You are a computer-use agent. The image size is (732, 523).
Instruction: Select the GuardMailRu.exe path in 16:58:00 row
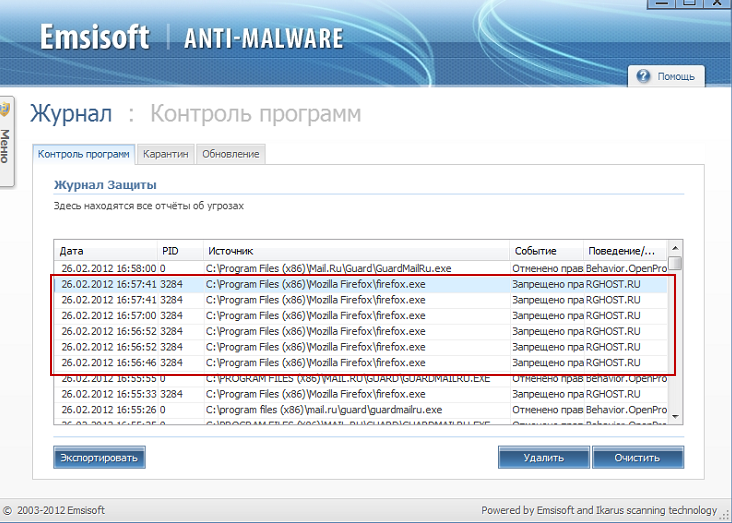[x=329, y=269]
